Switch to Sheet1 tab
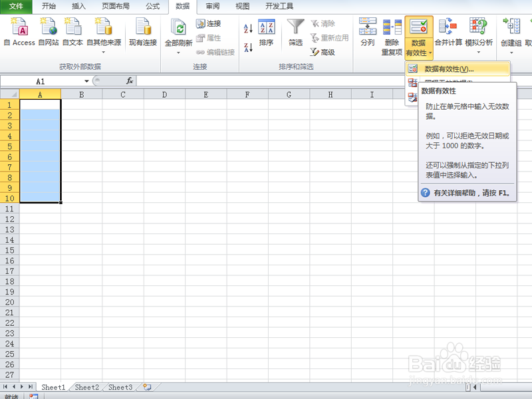The width and height of the screenshot is (532, 399). point(53,387)
